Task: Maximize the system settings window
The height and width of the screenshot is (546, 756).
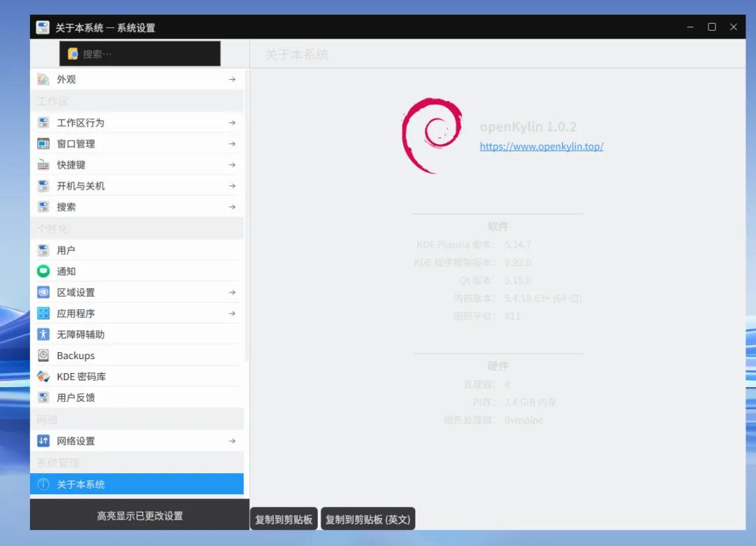Action: click(712, 27)
